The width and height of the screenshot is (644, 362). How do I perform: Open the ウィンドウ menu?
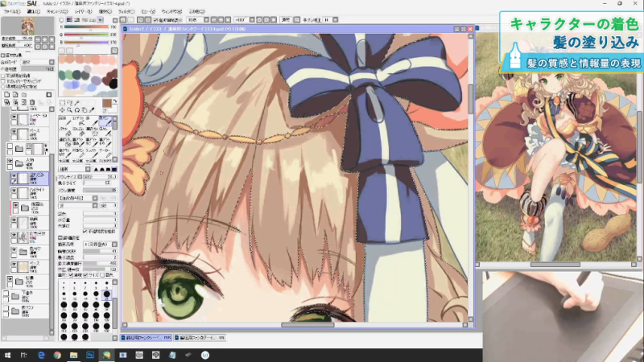171,11
